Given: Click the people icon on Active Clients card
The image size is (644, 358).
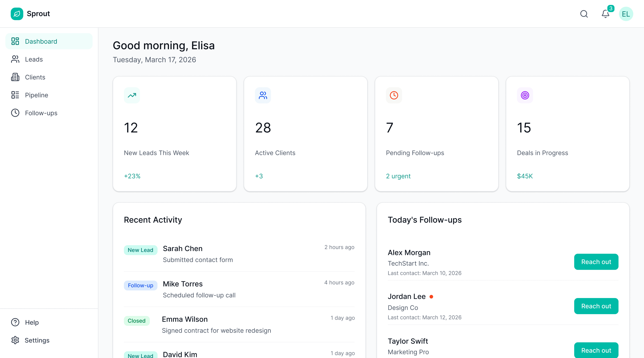Looking at the screenshot, I should (x=263, y=95).
